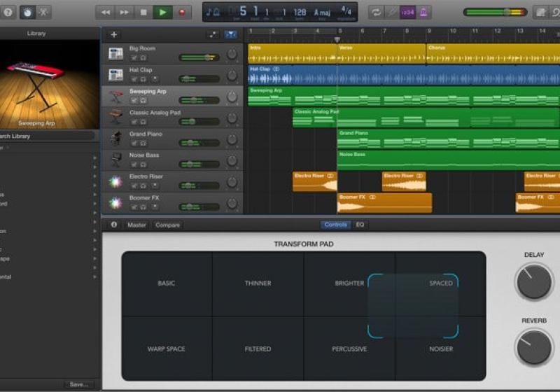Click the Play button in transport bar
This screenshot has height=392, width=560.
click(162, 12)
